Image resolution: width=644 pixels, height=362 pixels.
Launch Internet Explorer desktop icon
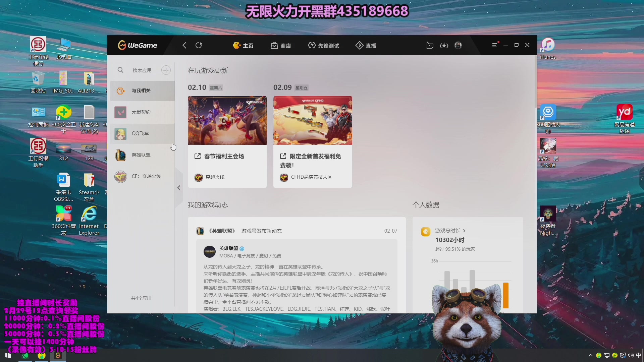point(89,221)
